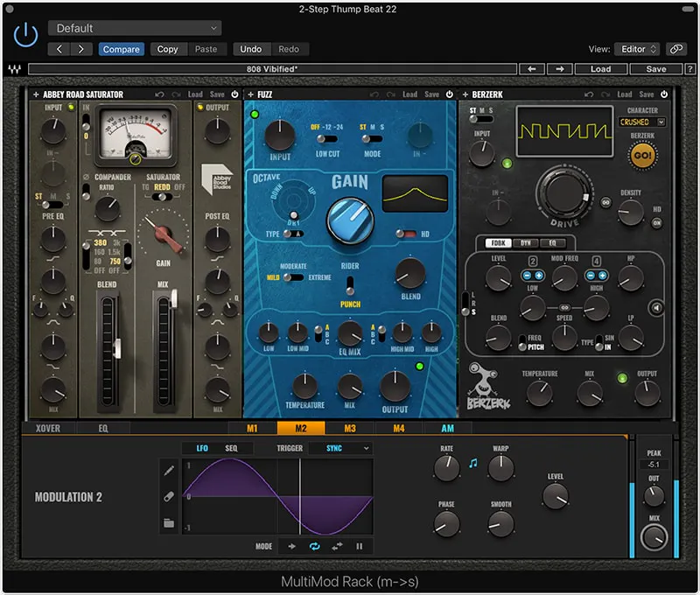Flip the Saturator TG/REDD/OFF switch
700x595 pixels.
tap(162, 197)
